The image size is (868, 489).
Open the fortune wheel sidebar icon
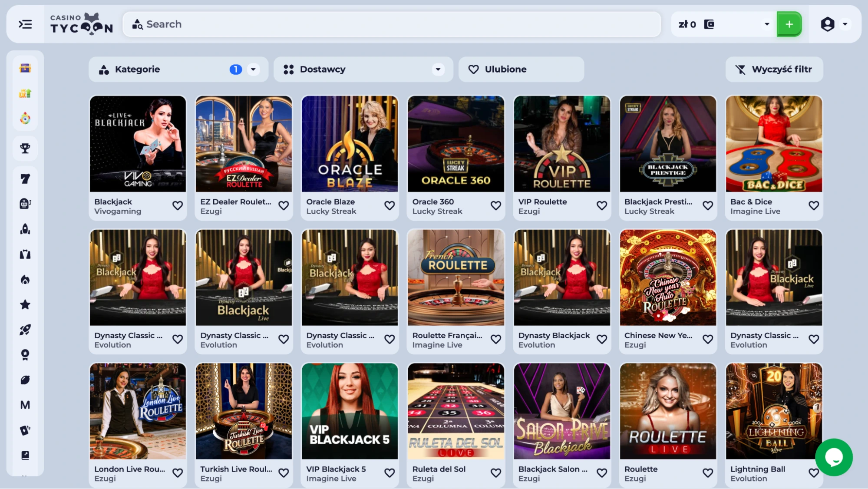click(x=25, y=118)
